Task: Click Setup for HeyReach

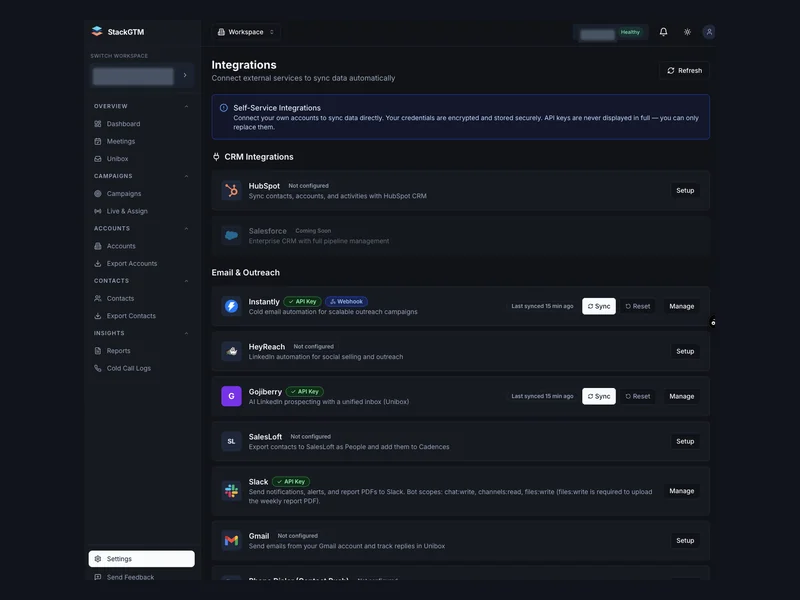Action: tap(685, 351)
